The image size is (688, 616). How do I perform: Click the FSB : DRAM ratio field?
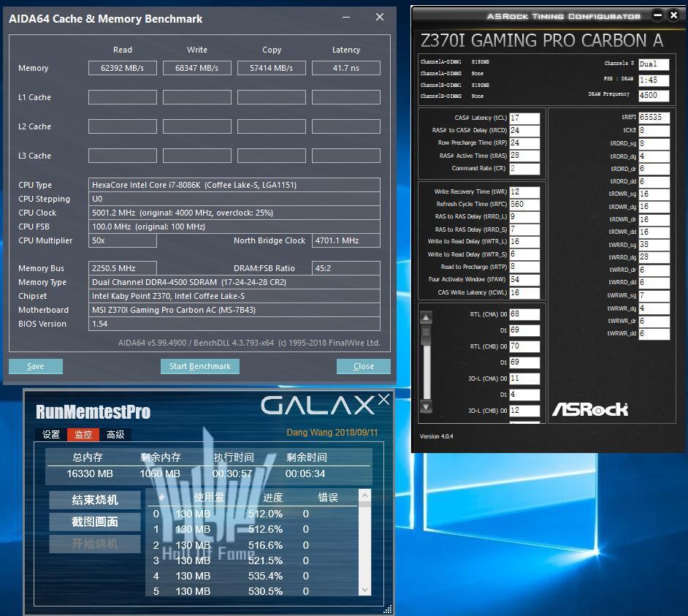coord(654,80)
